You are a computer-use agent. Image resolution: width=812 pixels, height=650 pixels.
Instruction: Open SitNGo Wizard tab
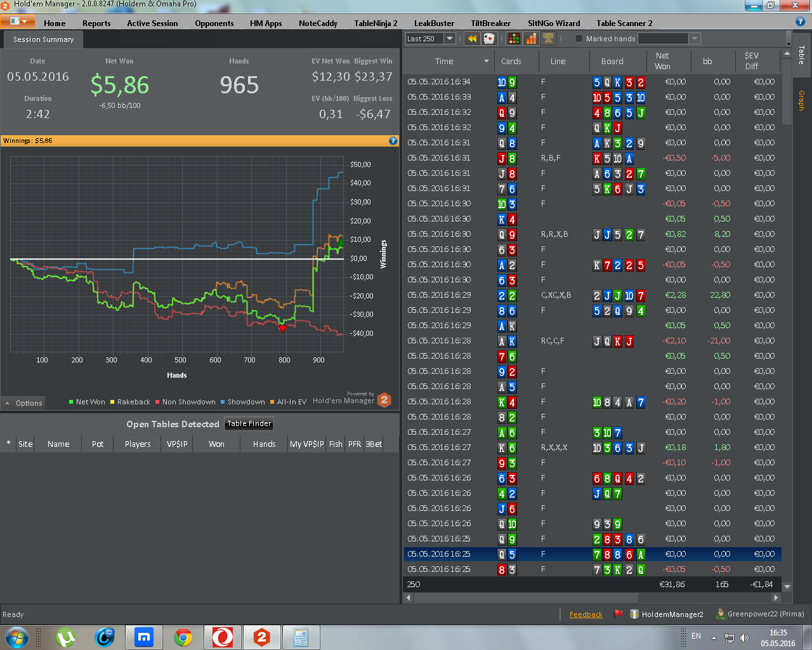554,23
